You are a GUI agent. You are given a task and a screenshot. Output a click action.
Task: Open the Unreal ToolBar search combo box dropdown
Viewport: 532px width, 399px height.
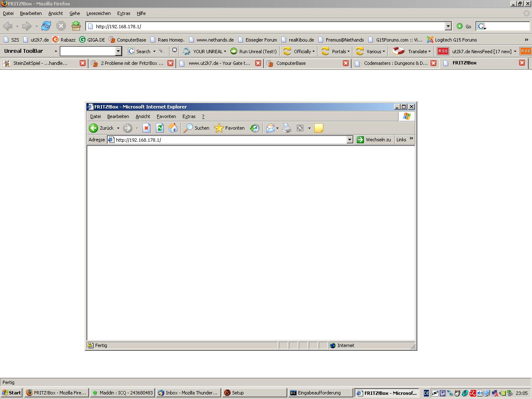click(x=118, y=51)
